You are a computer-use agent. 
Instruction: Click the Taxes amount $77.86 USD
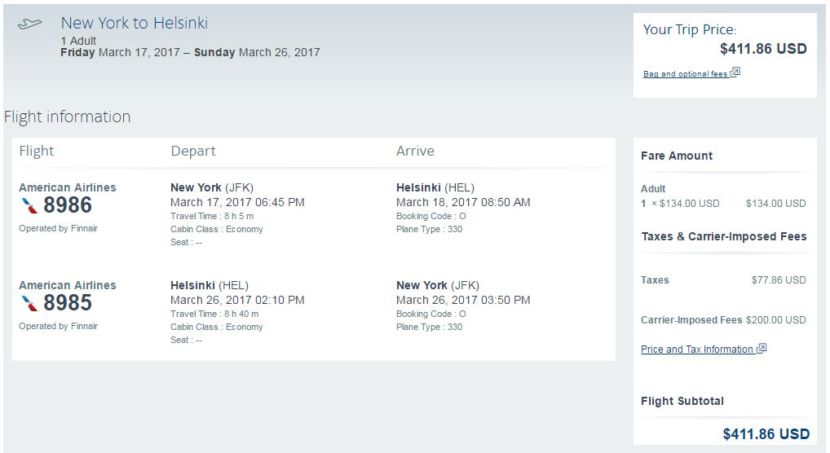[x=778, y=280]
